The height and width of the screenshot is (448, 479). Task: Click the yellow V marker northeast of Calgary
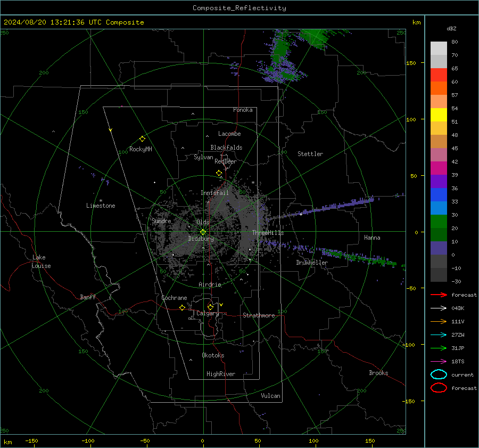(x=221, y=305)
